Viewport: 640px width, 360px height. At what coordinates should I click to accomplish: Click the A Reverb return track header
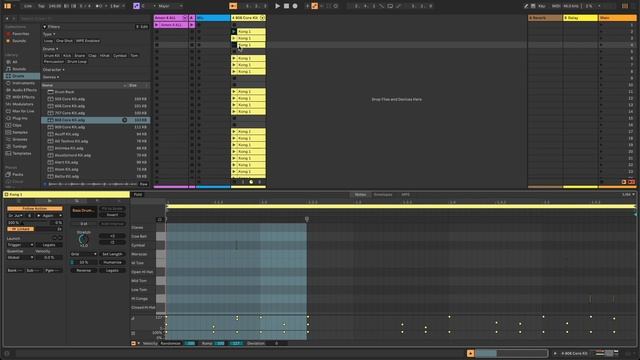pos(545,18)
